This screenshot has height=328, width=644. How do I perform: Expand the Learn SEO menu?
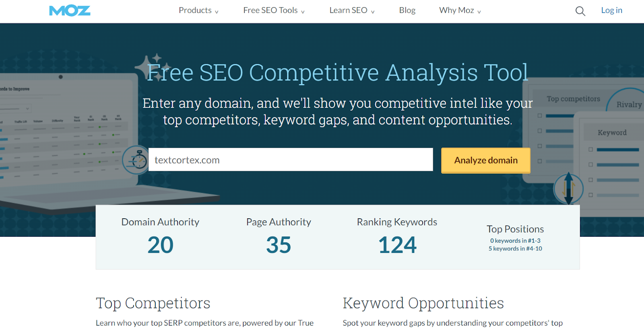pos(352,10)
